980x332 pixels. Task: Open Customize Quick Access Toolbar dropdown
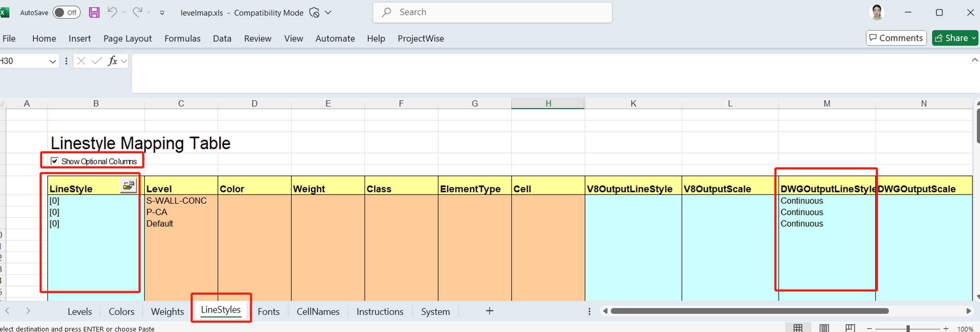click(162, 13)
